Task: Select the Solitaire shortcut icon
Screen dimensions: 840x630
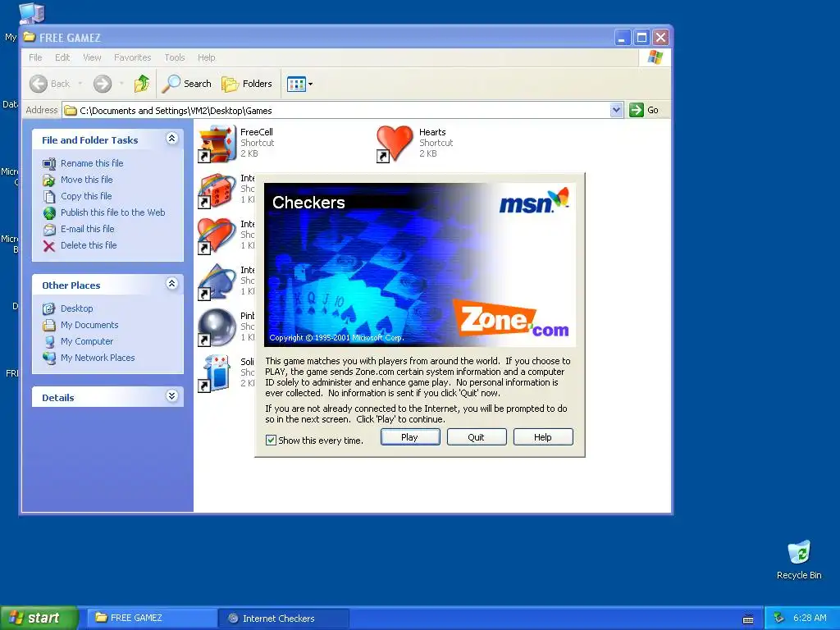Action: click(217, 373)
